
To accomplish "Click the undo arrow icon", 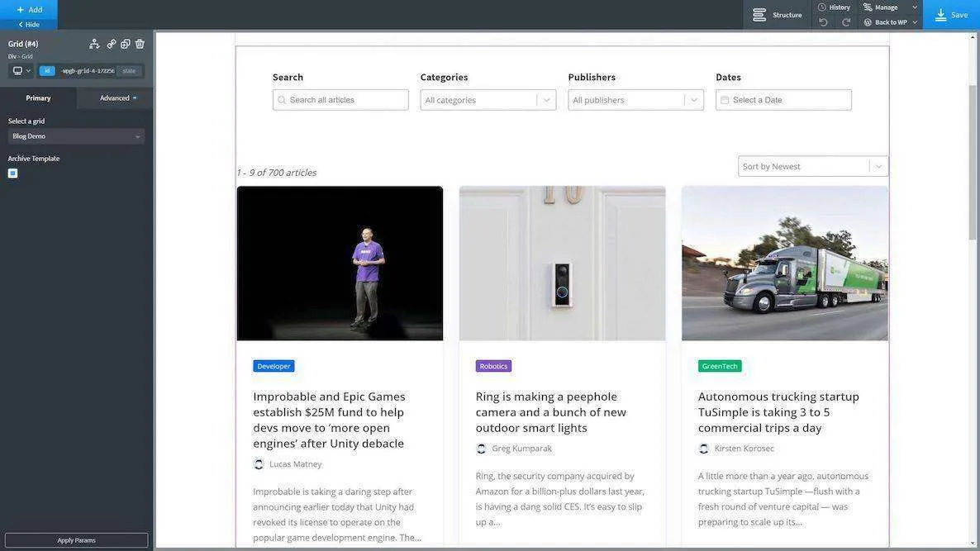I will tap(823, 22).
